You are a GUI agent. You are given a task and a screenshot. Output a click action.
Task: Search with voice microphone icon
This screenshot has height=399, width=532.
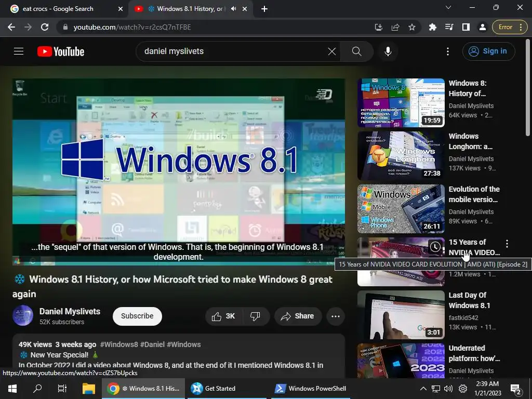388,51
